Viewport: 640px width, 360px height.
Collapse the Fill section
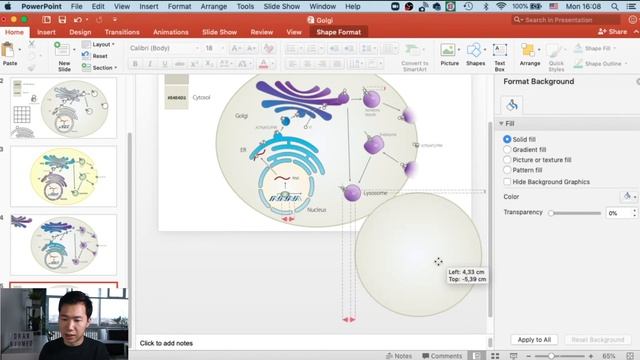point(501,124)
